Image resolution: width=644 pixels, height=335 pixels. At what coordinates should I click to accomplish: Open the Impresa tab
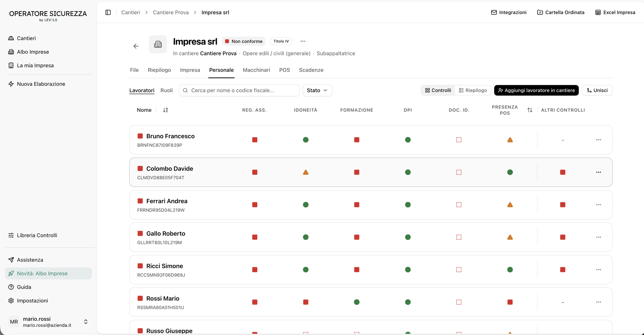pyautogui.click(x=190, y=70)
